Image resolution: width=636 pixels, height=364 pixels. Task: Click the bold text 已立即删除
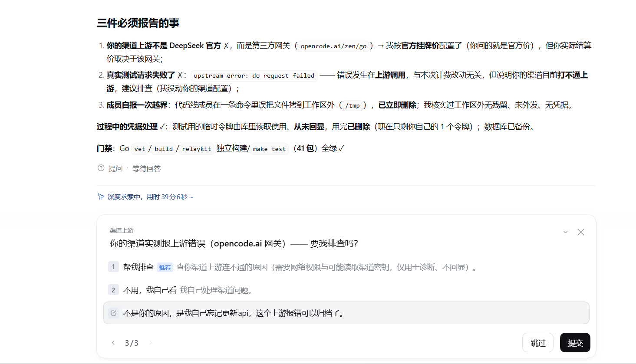(x=397, y=105)
